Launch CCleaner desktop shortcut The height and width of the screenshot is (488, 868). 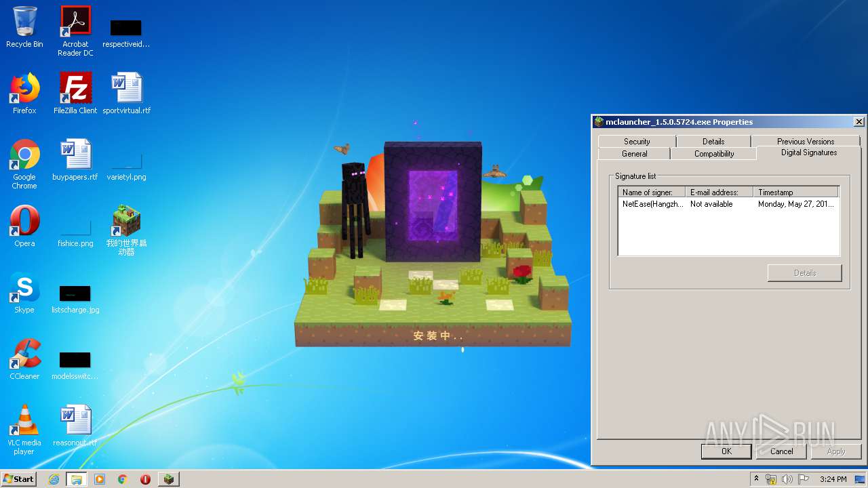point(24,359)
